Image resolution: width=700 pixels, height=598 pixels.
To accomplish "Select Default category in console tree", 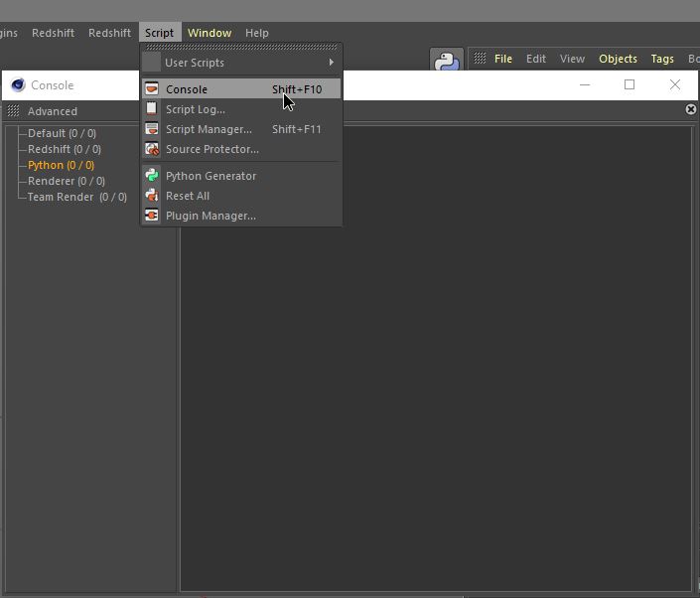I will (x=62, y=133).
